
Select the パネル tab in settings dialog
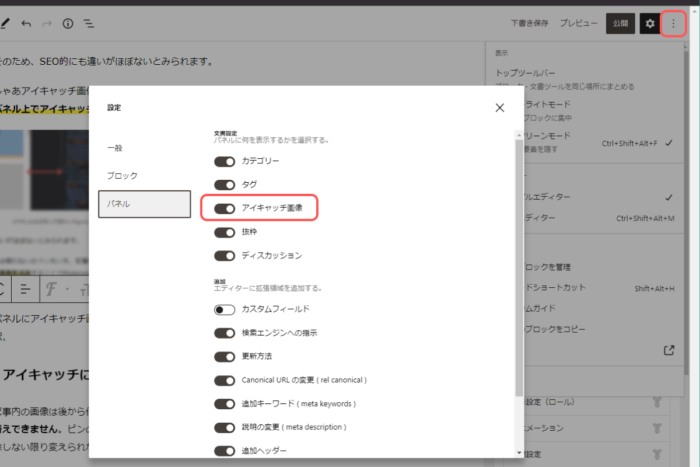[x=144, y=204]
